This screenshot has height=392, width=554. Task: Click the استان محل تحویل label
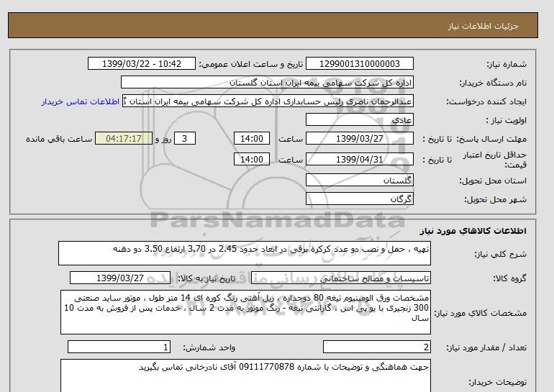coord(493,181)
